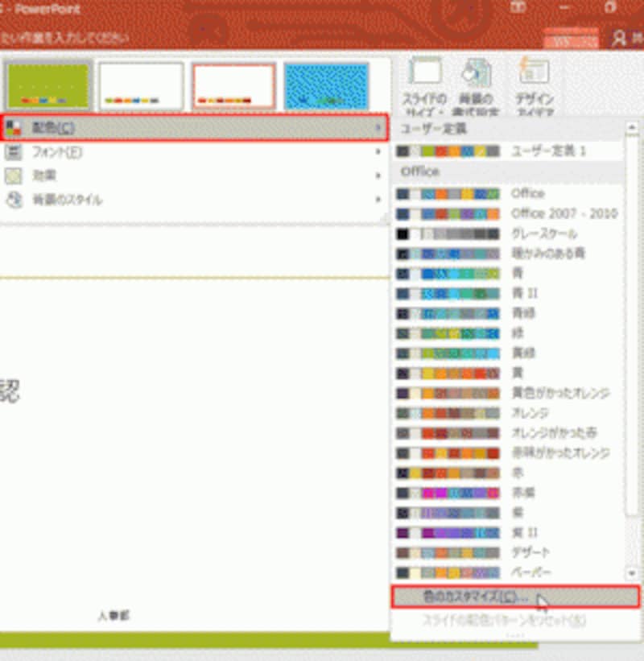Pick the 青緑 blue-green color scheme

click(x=508, y=313)
